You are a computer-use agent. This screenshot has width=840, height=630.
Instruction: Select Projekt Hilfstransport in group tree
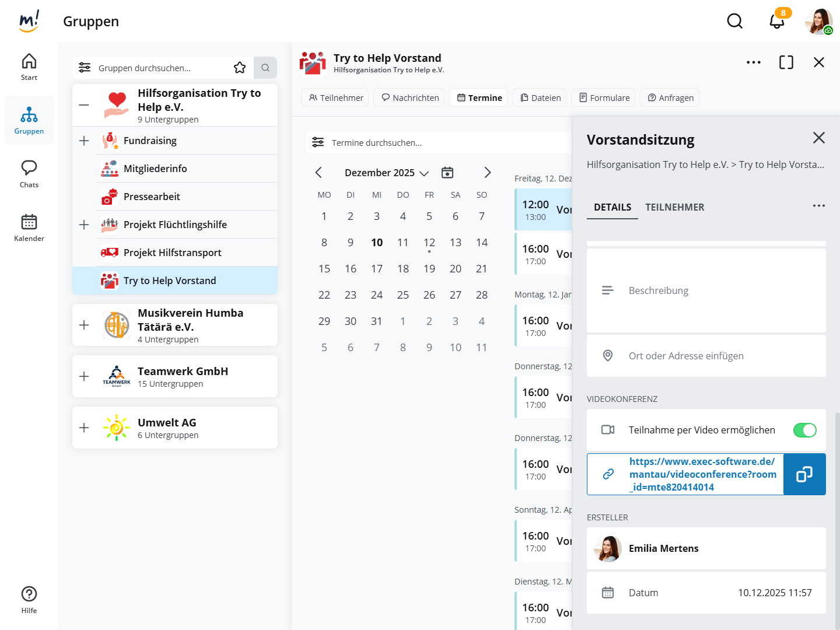pyautogui.click(x=172, y=253)
